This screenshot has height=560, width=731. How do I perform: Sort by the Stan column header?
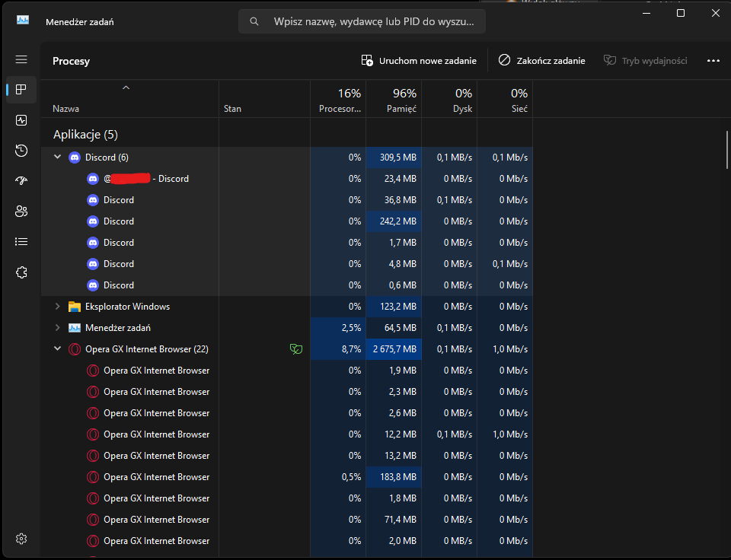[264, 99]
